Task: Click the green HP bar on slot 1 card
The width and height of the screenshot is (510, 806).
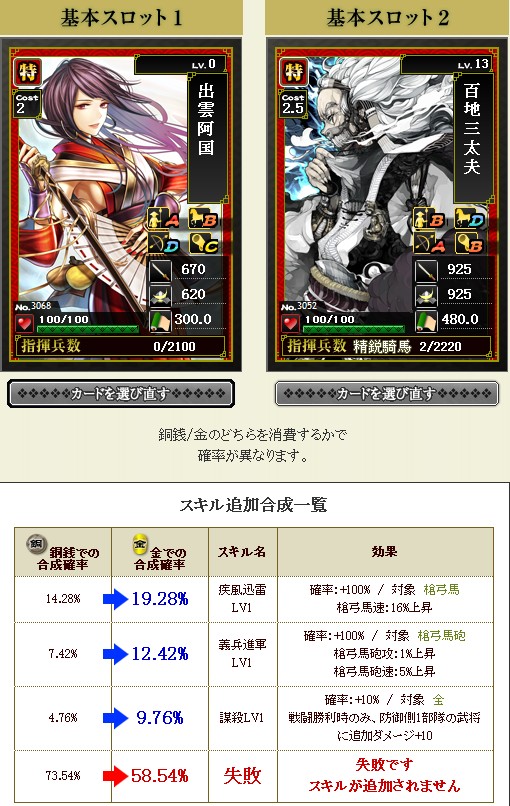Action: (87, 328)
